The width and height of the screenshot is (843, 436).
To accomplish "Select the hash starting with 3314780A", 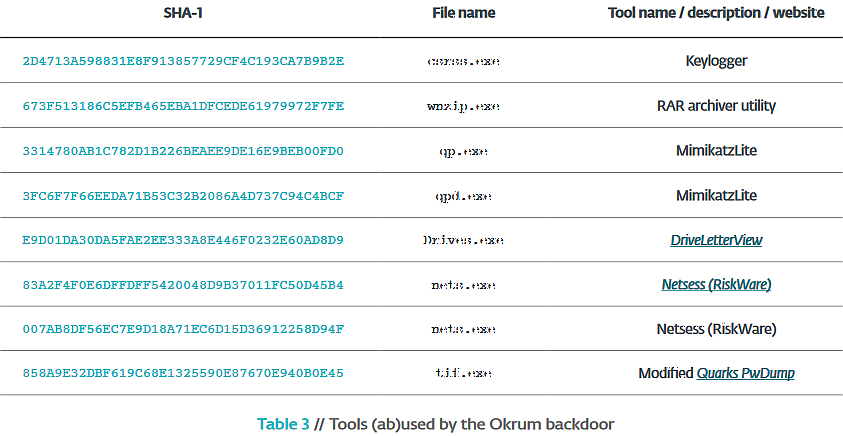I will pyautogui.click(x=183, y=151).
